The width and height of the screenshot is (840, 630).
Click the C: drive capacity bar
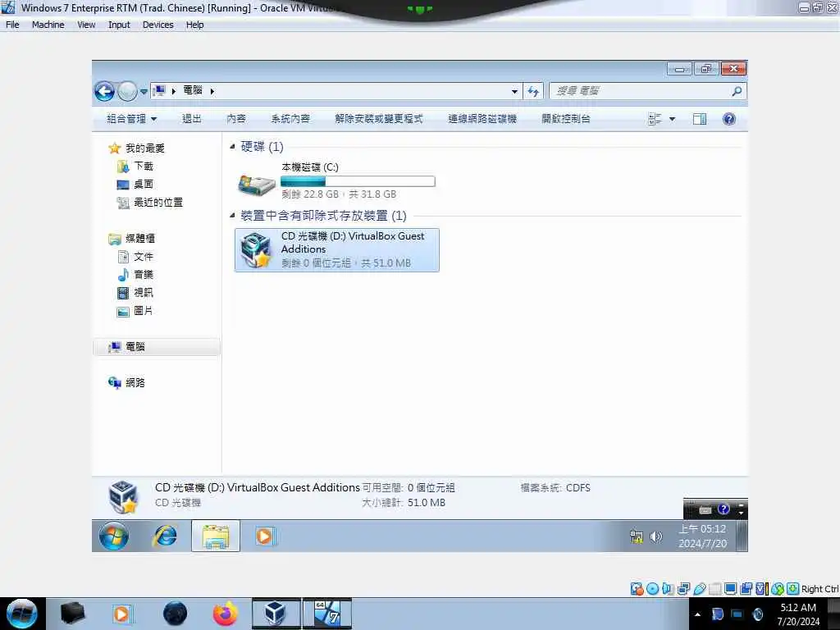click(358, 181)
